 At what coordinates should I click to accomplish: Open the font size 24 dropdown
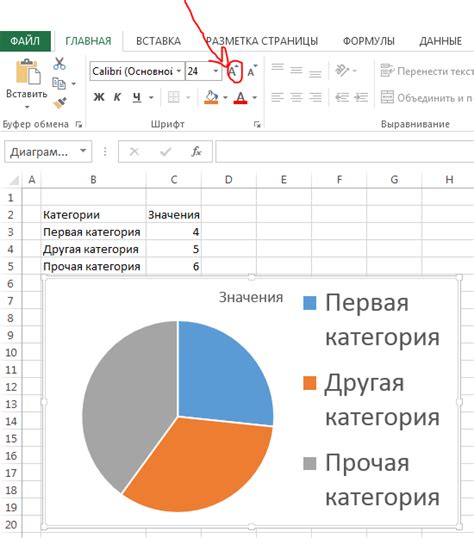pyautogui.click(x=216, y=71)
